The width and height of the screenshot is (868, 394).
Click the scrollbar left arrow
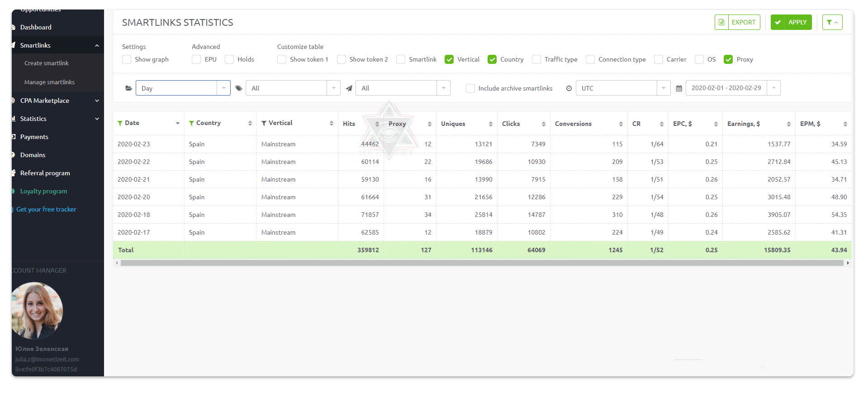(117, 263)
